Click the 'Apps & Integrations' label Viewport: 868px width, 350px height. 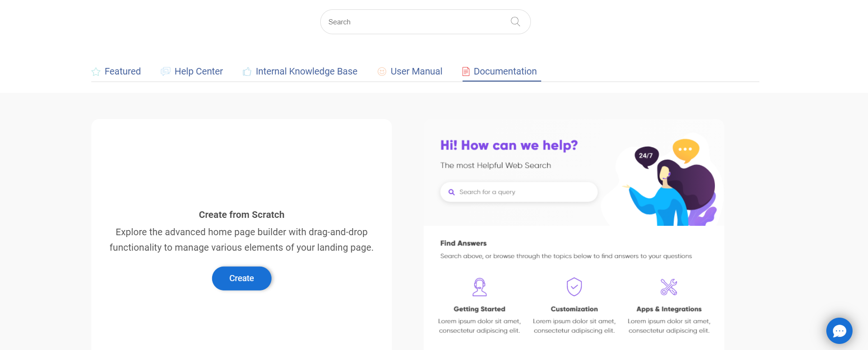[669, 309]
